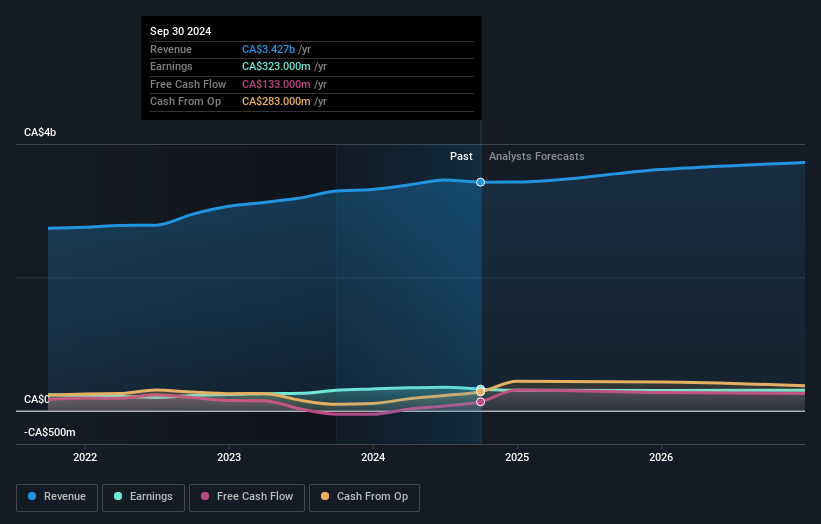821x524 pixels.
Task: Click the Cash From Op label in tooltip
Action: (185, 102)
